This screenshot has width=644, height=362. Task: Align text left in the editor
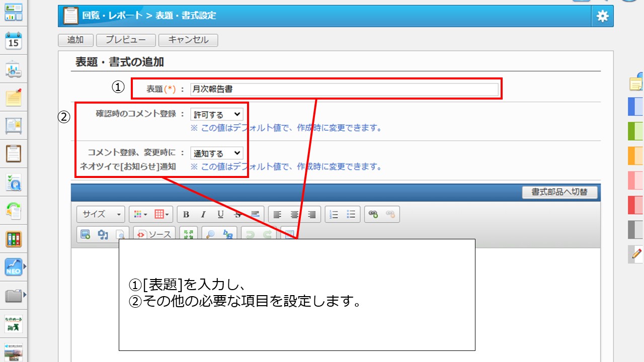click(277, 215)
